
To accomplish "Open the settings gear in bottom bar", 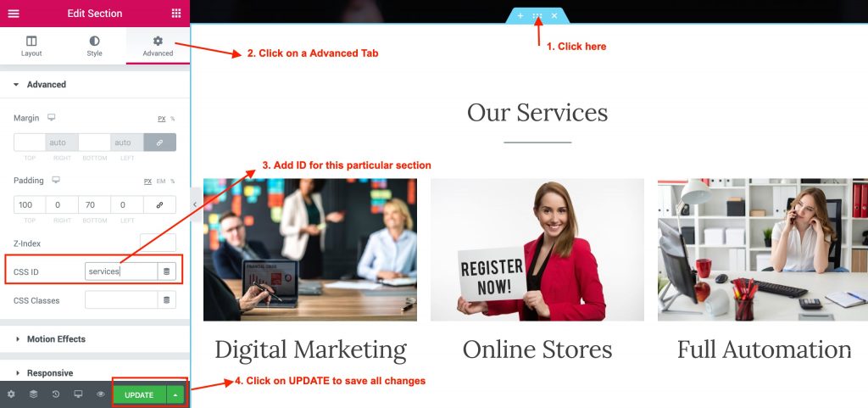I will point(11,394).
